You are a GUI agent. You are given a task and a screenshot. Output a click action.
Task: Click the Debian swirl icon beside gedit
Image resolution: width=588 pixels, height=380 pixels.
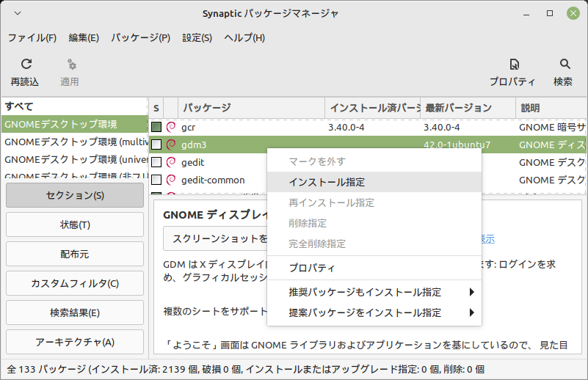pyautogui.click(x=171, y=162)
